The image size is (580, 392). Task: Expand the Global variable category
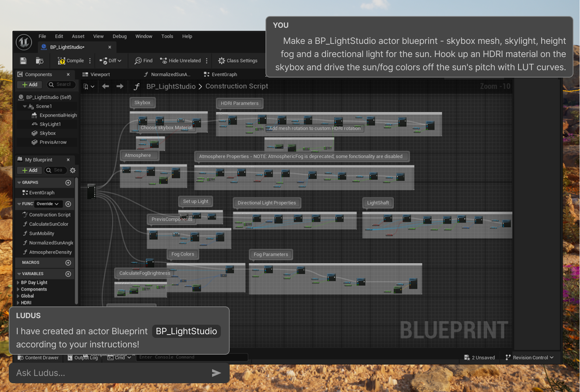click(18, 296)
